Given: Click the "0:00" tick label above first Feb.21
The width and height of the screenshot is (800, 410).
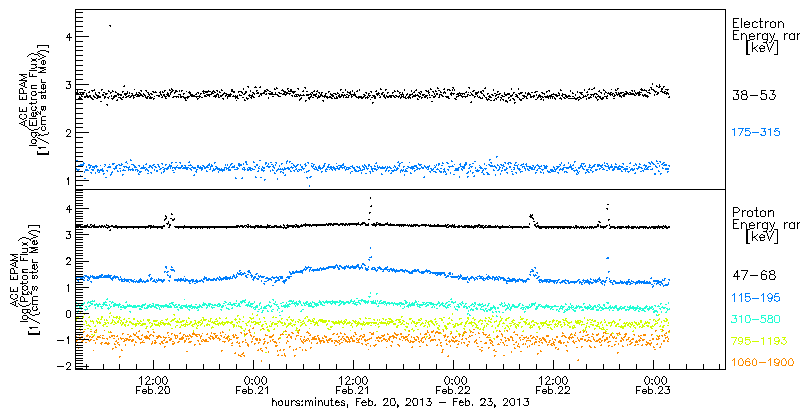Looking at the screenshot, I should 254,381.
